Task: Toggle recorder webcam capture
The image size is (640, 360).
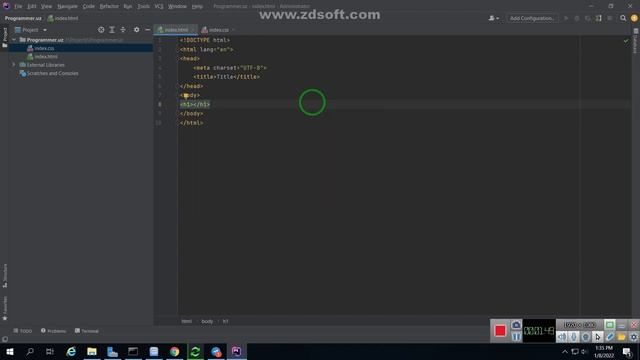Action: [x=586, y=337]
